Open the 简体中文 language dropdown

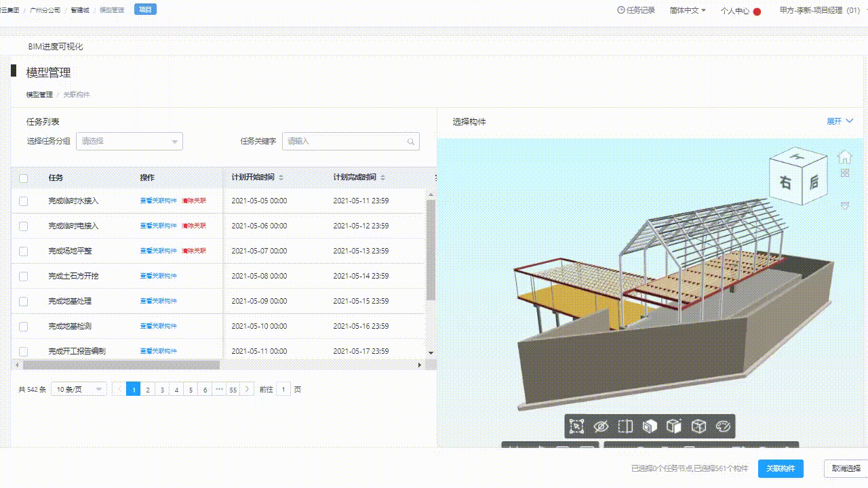688,10
